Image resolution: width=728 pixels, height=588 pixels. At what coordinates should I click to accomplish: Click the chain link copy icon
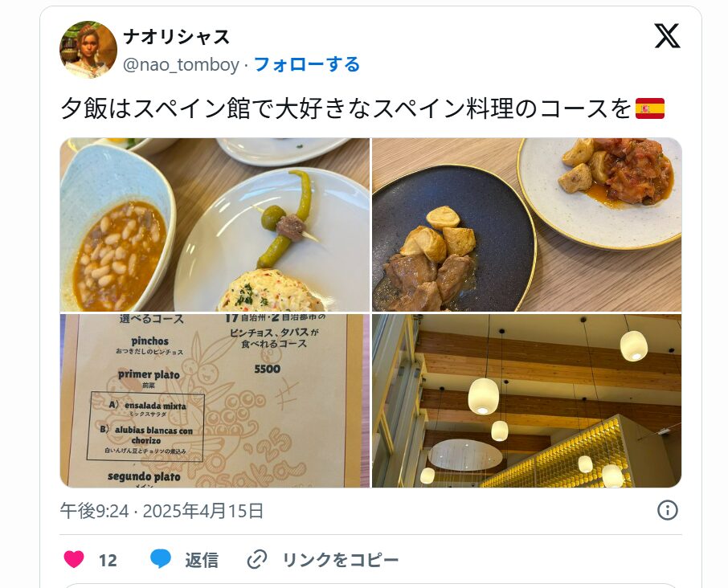257,559
